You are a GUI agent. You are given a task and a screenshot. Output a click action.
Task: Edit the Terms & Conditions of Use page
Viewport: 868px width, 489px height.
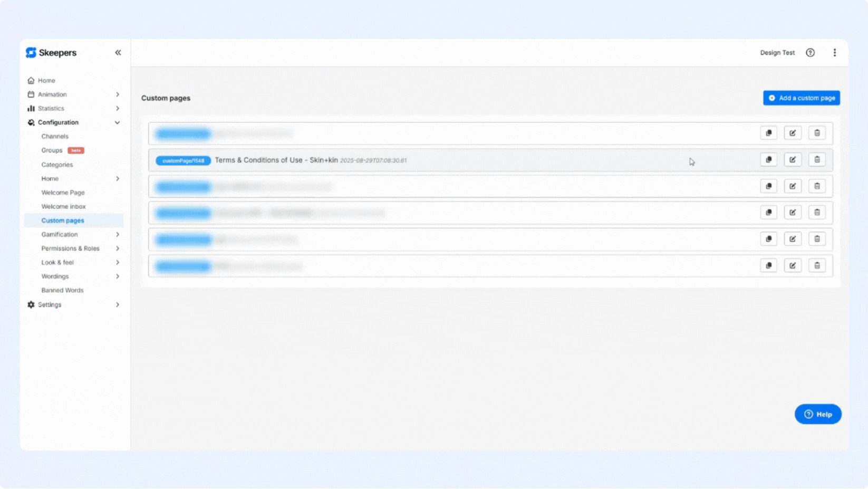[793, 160]
